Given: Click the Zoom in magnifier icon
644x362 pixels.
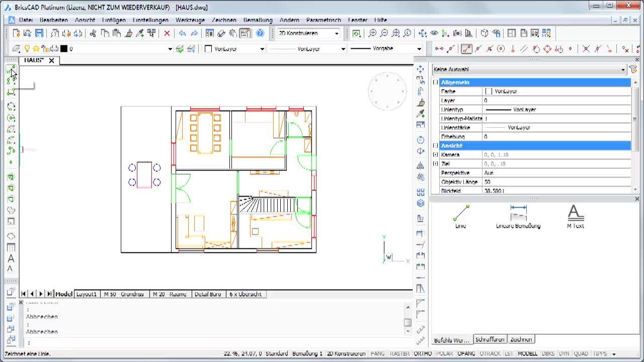Looking at the screenshot, I should tap(372, 33).
